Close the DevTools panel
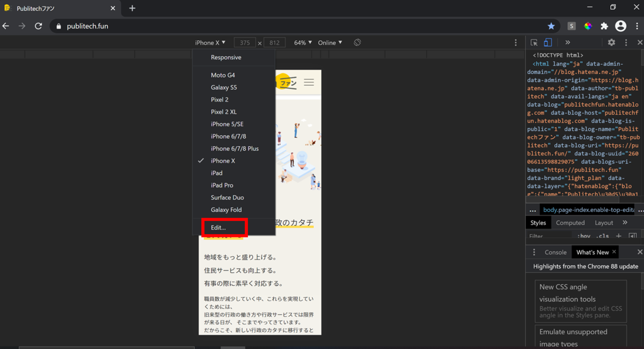The height and width of the screenshot is (349, 644). pyautogui.click(x=640, y=42)
